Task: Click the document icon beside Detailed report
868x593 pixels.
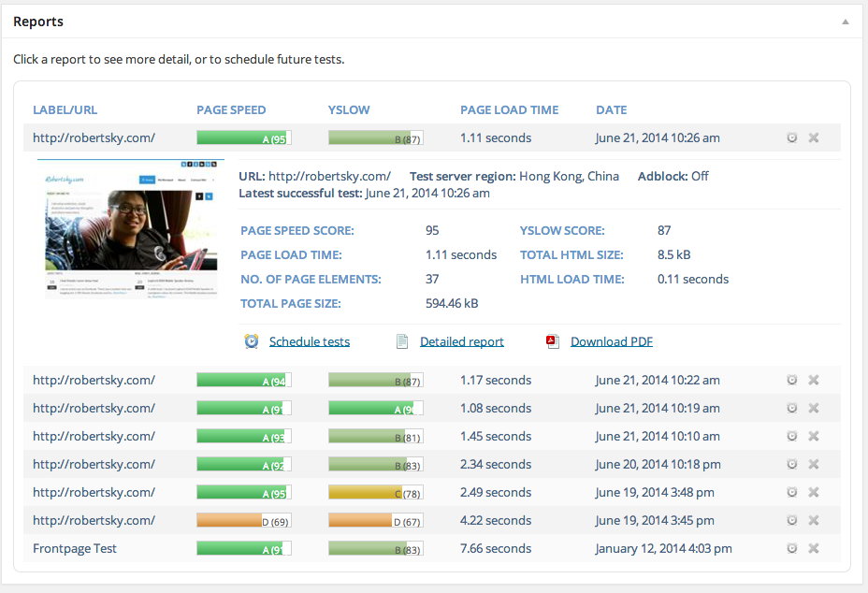Action: click(402, 341)
